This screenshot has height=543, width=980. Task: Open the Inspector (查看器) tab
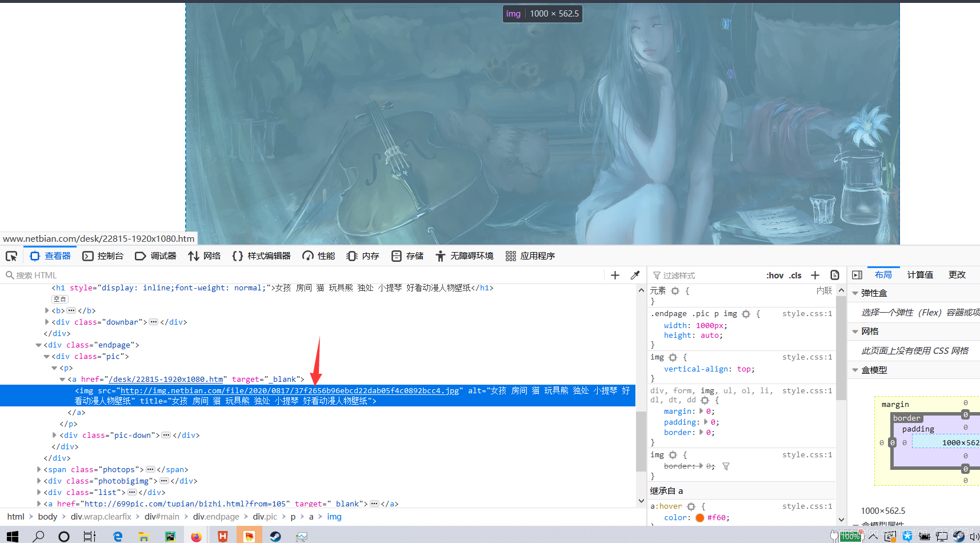pos(50,256)
